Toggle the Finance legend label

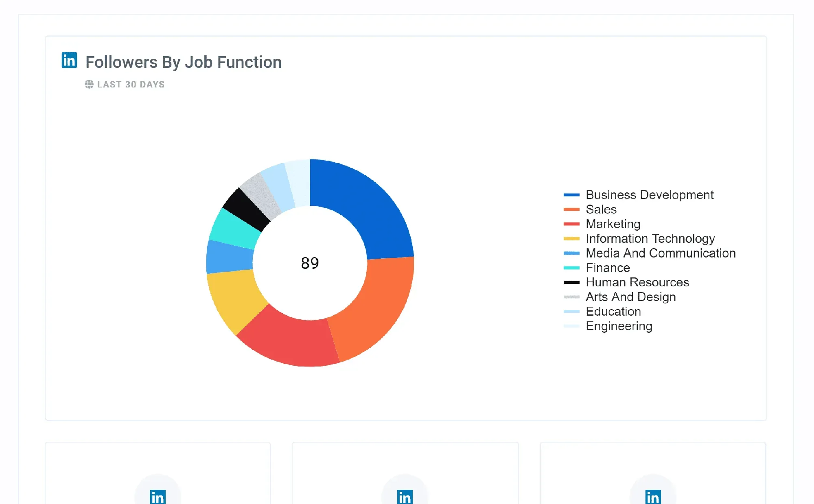[608, 268]
